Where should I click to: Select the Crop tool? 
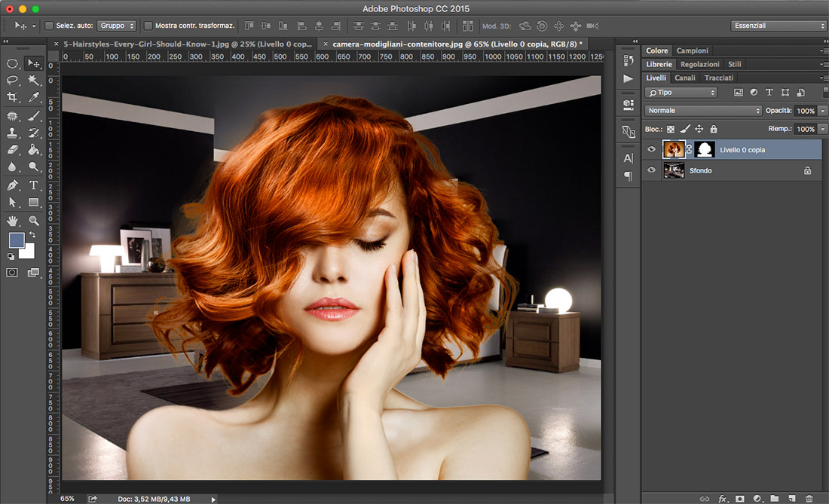[x=13, y=97]
